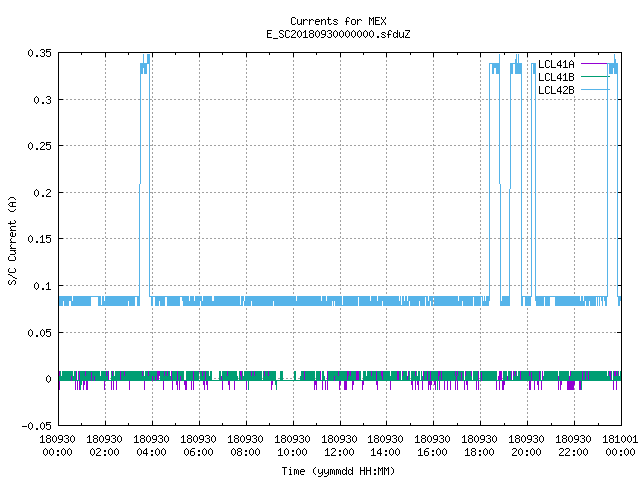This screenshot has width=640, height=480.
Task: Click the '180930 06:00' x-axis tick label
Action: click(x=198, y=445)
